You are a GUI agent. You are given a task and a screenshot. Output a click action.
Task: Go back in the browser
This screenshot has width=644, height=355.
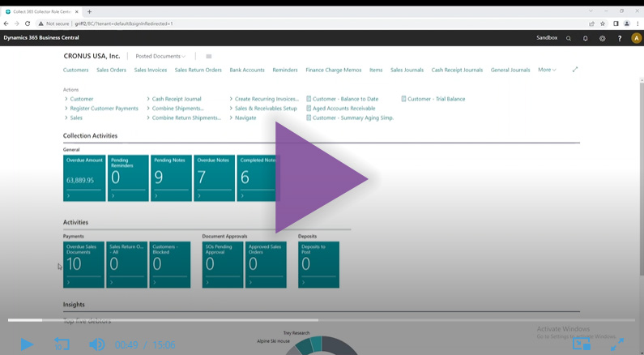(x=6, y=24)
